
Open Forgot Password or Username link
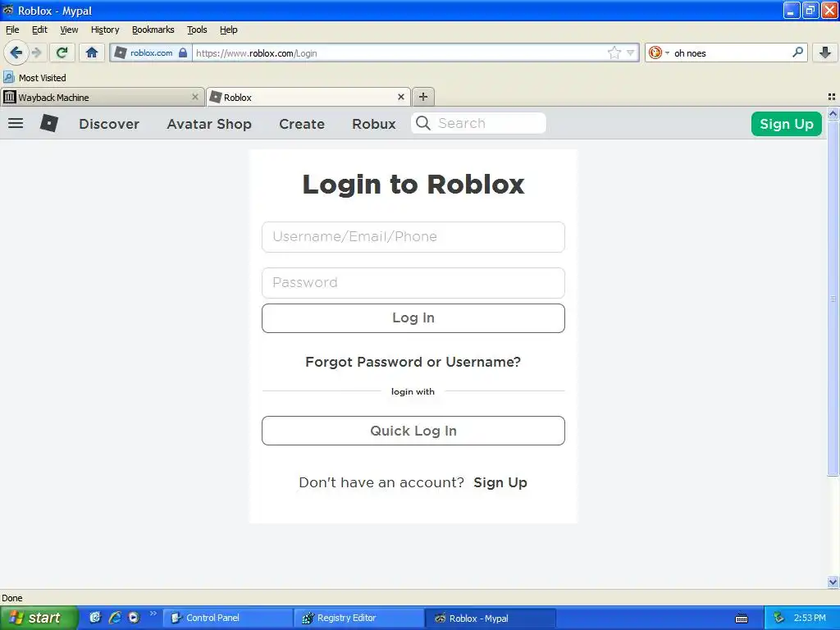pos(413,362)
